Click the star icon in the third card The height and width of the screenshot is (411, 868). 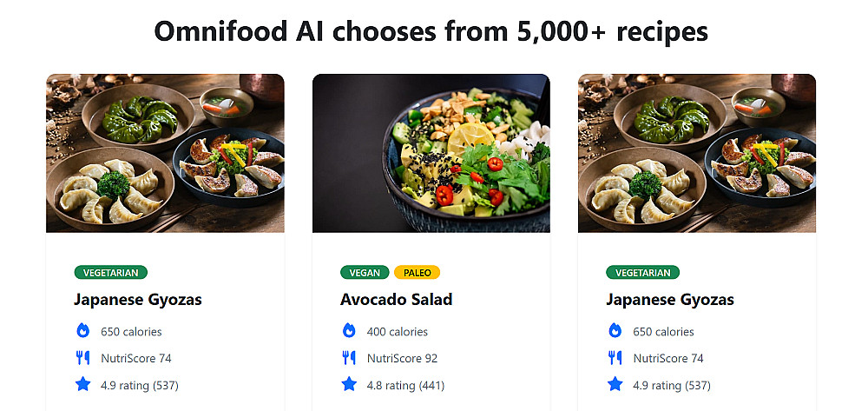click(615, 384)
